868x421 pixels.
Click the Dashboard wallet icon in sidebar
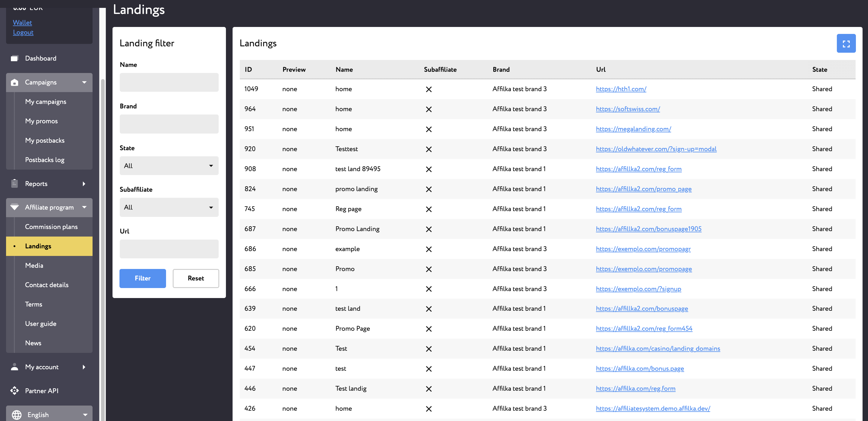click(x=15, y=58)
